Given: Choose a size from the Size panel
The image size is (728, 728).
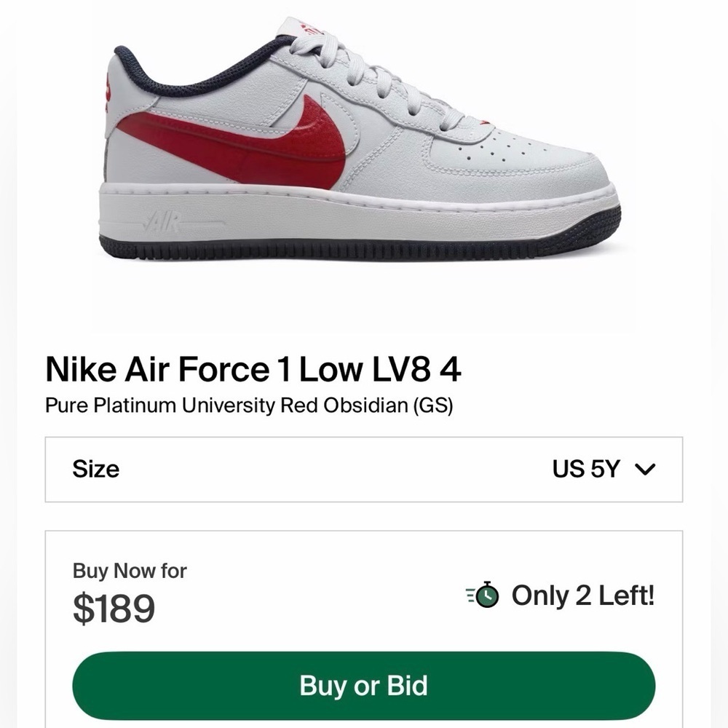Looking at the screenshot, I should [364, 470].
